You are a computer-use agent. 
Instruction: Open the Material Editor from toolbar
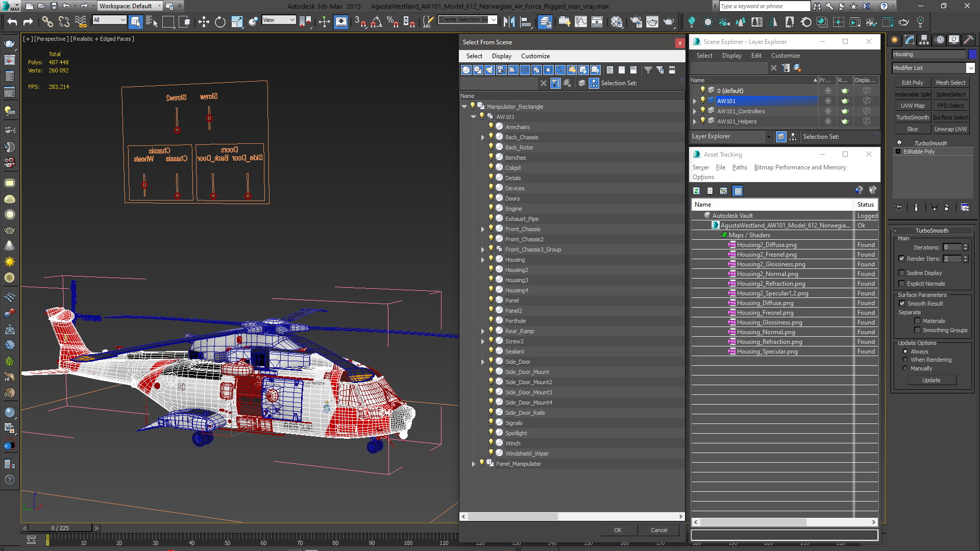tap(616, 22)
